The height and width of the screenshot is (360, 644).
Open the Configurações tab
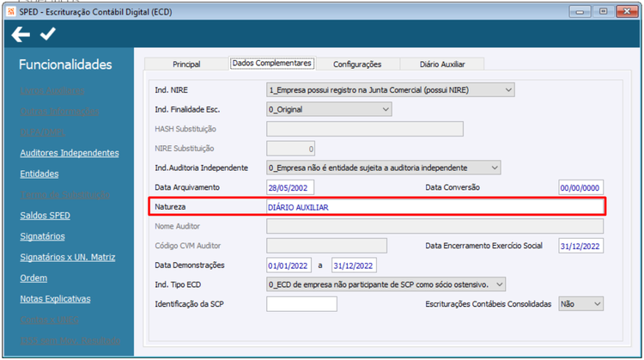pyautogui.click(x=357, y=64)
